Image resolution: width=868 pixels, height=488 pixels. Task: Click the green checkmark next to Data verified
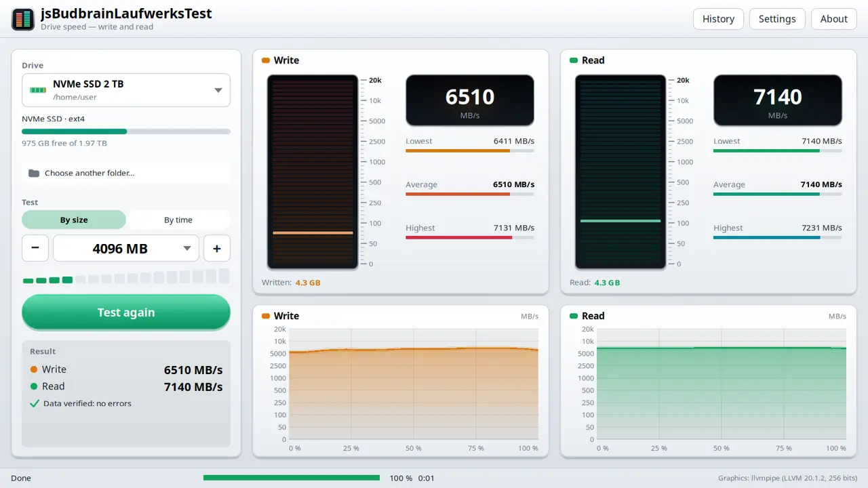[35, 403]
